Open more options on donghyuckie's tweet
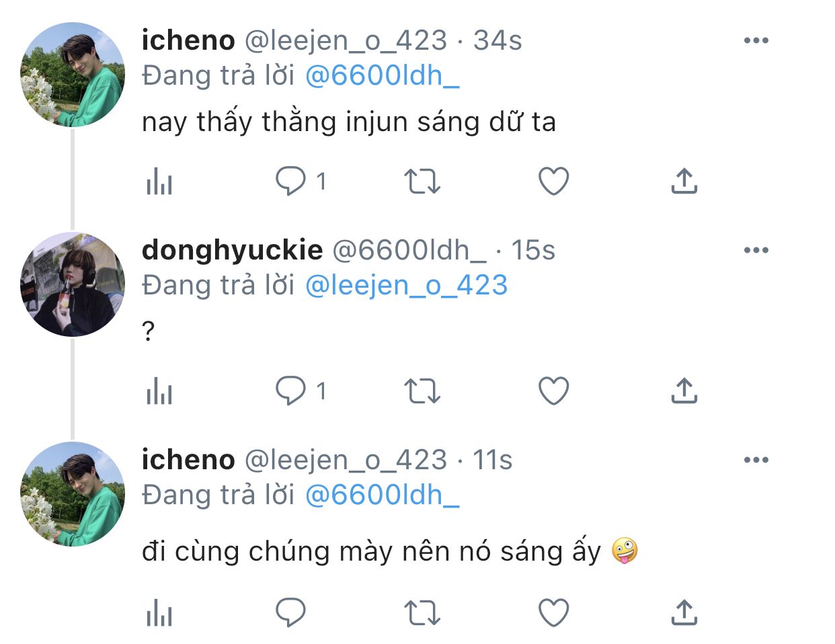 point(756,251)
